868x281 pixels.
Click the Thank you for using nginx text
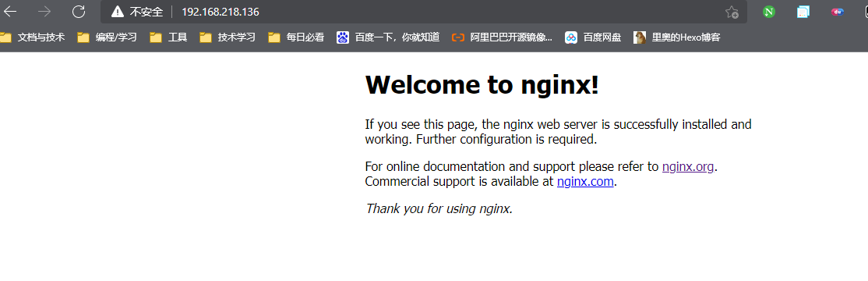pyautogui.click(x=439, y=209)
